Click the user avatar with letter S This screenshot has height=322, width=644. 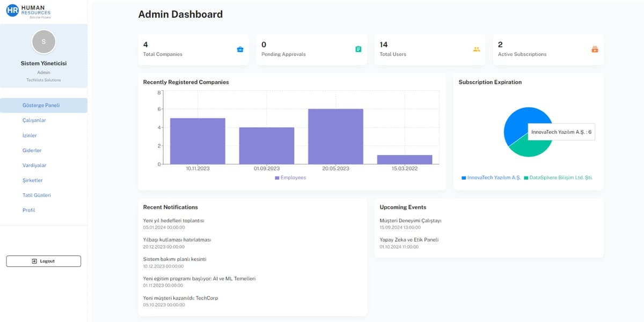(43, 41)
